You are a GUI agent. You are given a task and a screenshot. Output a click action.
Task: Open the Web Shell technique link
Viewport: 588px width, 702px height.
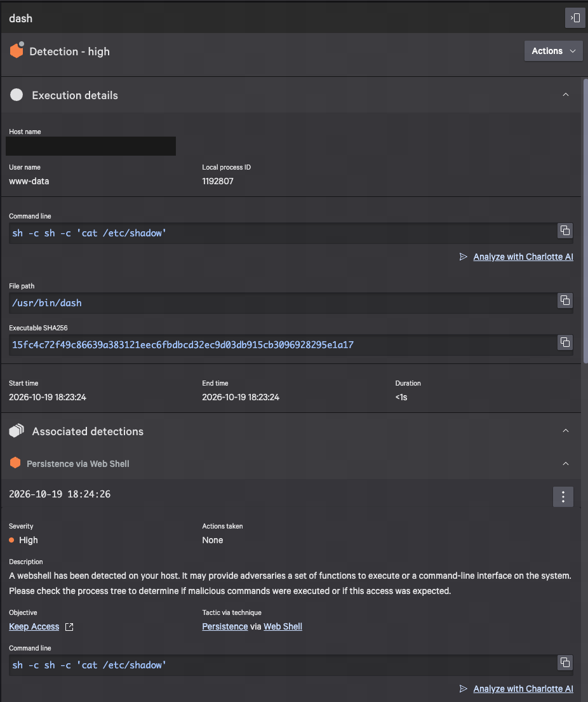283,626
